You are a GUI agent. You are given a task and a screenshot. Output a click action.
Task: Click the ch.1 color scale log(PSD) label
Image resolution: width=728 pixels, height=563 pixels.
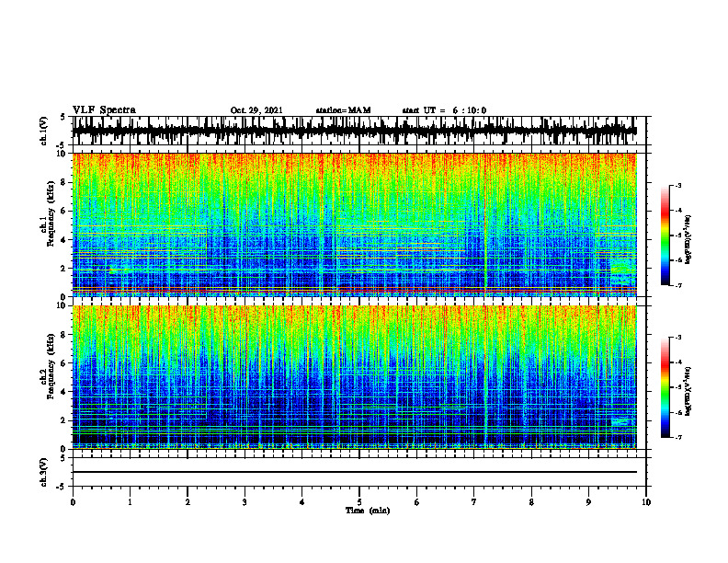coord(688,240)
